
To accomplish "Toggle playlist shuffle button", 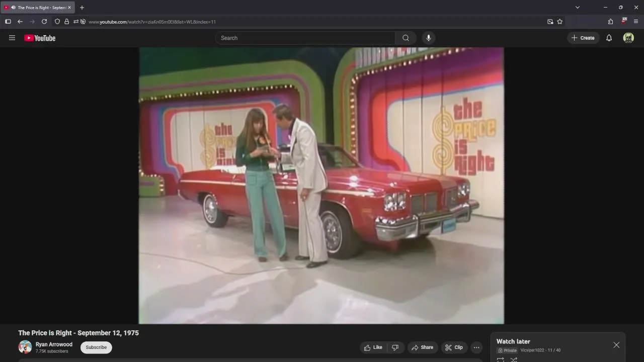I will [514, 359].
